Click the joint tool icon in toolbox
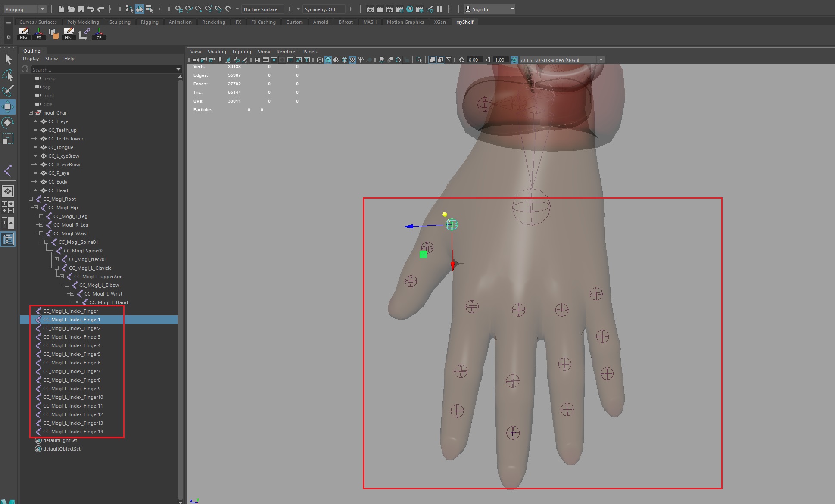This screenshot has height=504, width=835. tap(8, 171)
